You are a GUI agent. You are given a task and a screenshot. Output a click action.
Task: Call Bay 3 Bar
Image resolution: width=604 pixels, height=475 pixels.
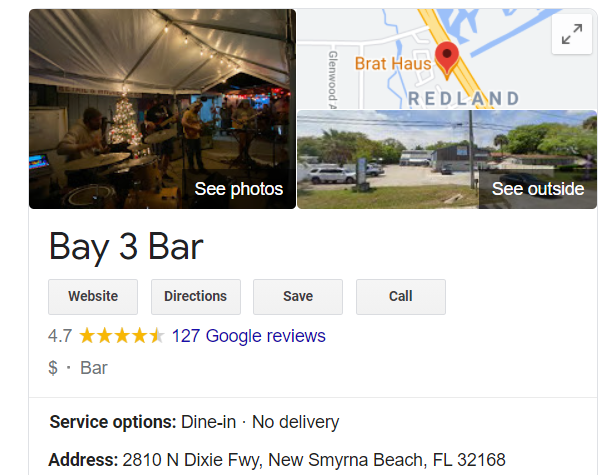(x=401, y=297)
